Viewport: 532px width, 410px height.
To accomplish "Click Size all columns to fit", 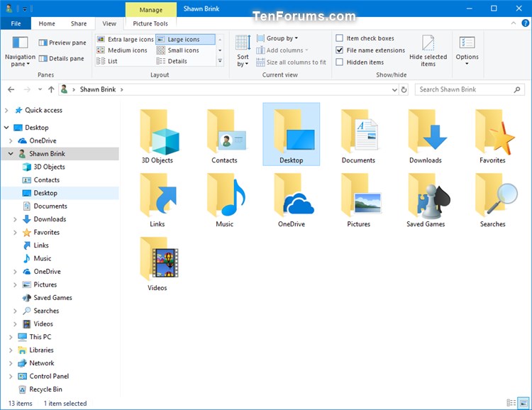I will pyautogui.click(x=292, y=62).
